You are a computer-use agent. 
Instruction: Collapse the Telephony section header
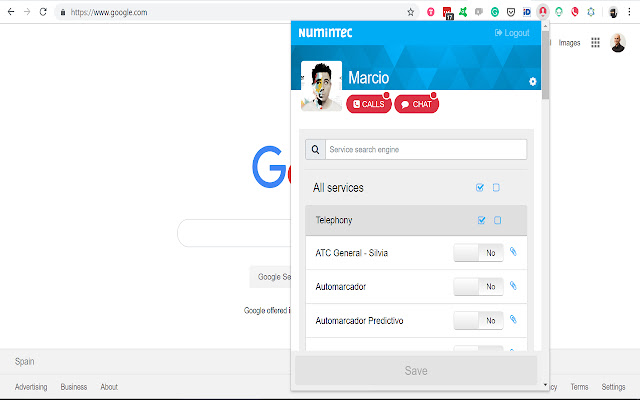click(416, 220)
